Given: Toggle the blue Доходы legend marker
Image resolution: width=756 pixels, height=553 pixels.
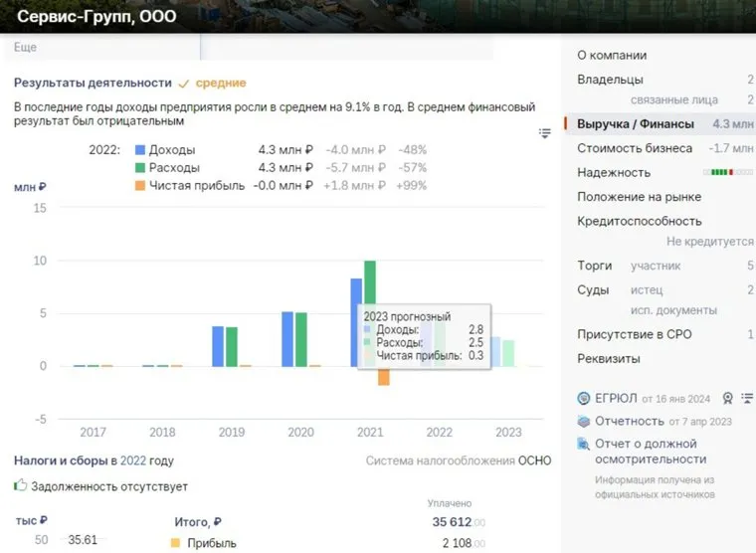Looking at the screenshot, I should pos(140,150).
